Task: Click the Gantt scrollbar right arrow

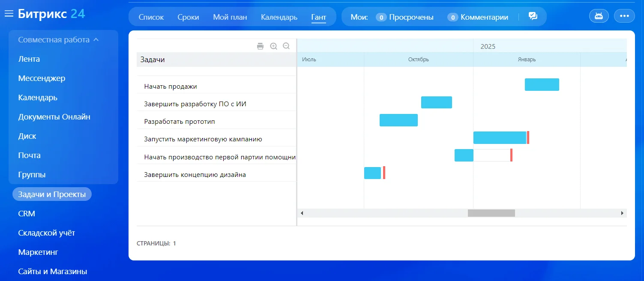Action: click(622, 213)
